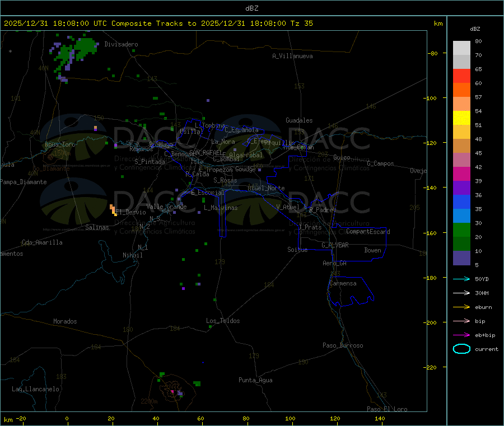Viewport: 504px width, 426px height.
Task: Click the Valle_Grande map label
Action: [166, 207]
